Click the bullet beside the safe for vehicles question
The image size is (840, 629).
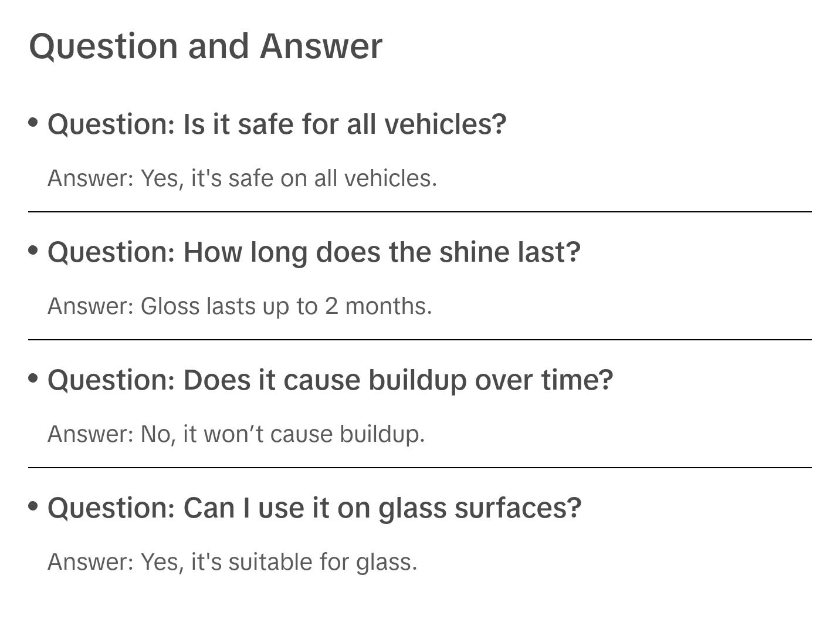pyautogui.click(x=33, y=123)
